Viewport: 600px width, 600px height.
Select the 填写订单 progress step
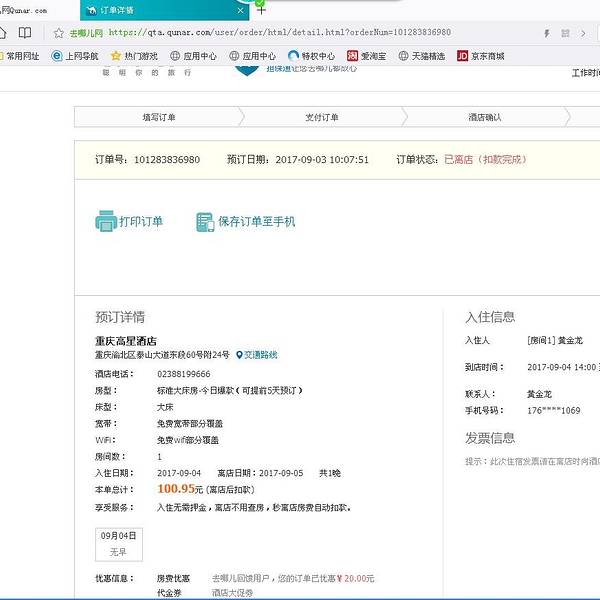(158, 117)
